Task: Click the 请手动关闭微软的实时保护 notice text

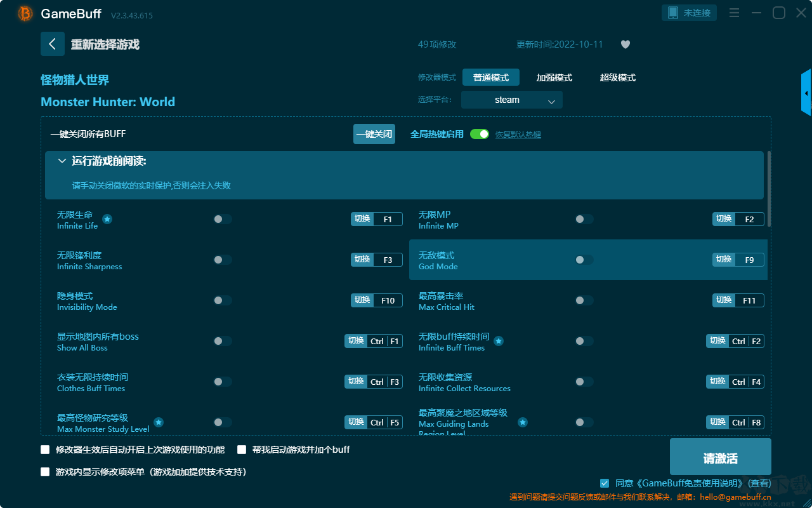Action: [152, 185]
